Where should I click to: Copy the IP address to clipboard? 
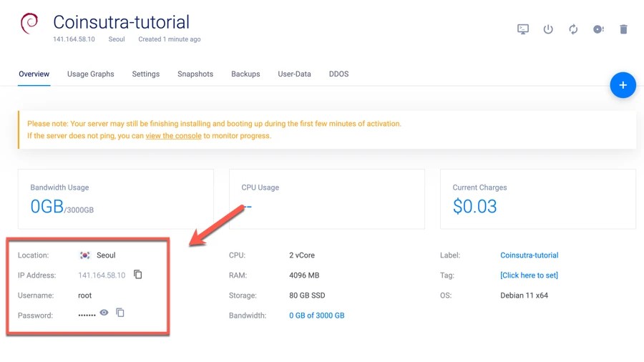pos(138,275)
